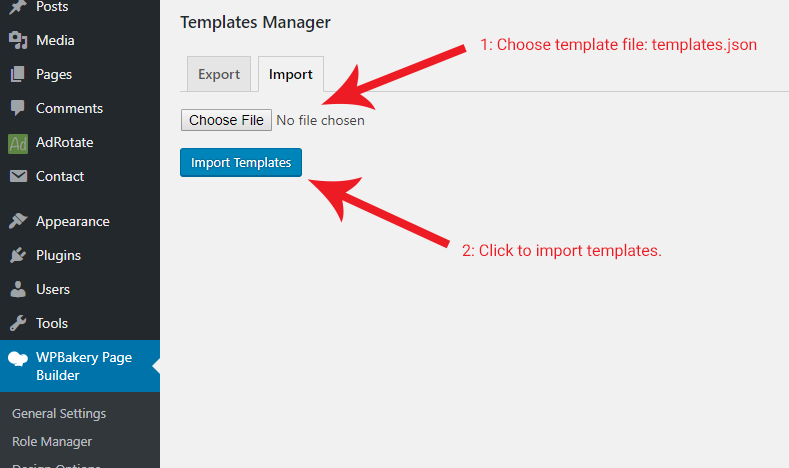Open the Plugins plug icon
Screen dimensions: 789x468
coord(18,255)
